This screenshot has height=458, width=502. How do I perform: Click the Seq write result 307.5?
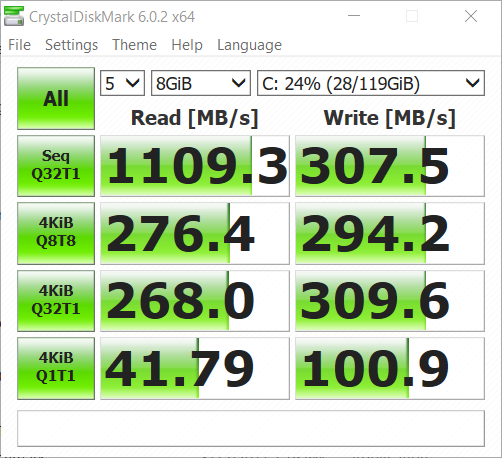(390, 166)
